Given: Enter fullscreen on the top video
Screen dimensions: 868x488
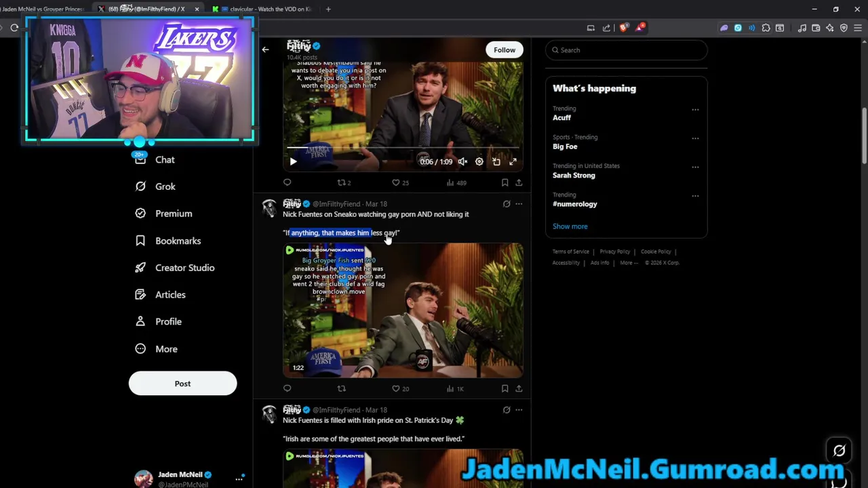Looking at the screenshot, I should click(x=513, y=162).
